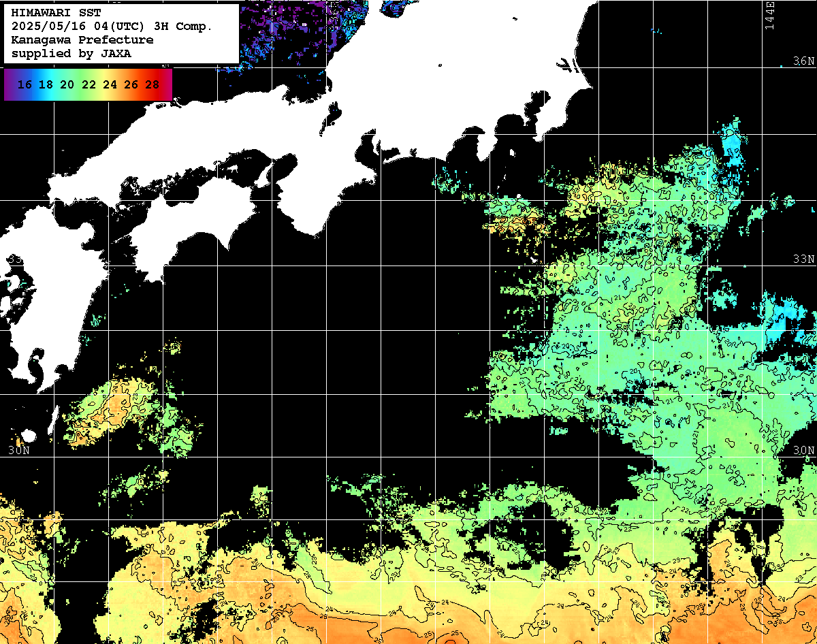Pick the blue 18 value on the color scale

(46, 85)
